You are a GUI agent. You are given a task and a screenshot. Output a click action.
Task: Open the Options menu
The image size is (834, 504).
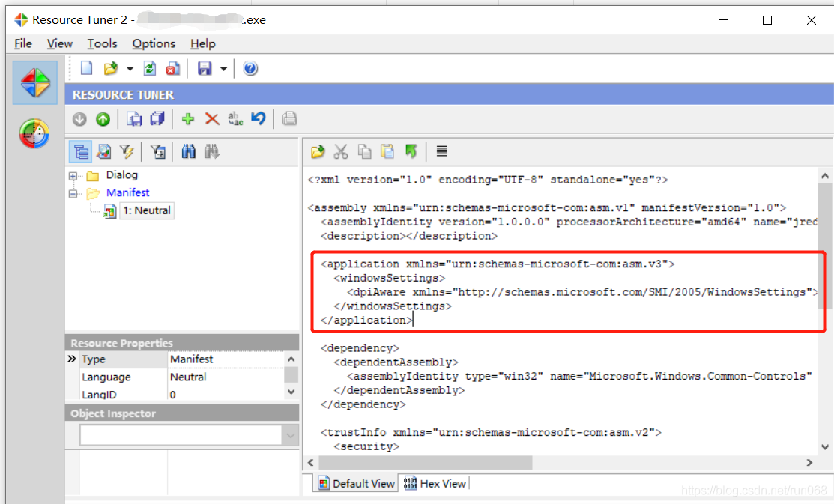point(154,43)
